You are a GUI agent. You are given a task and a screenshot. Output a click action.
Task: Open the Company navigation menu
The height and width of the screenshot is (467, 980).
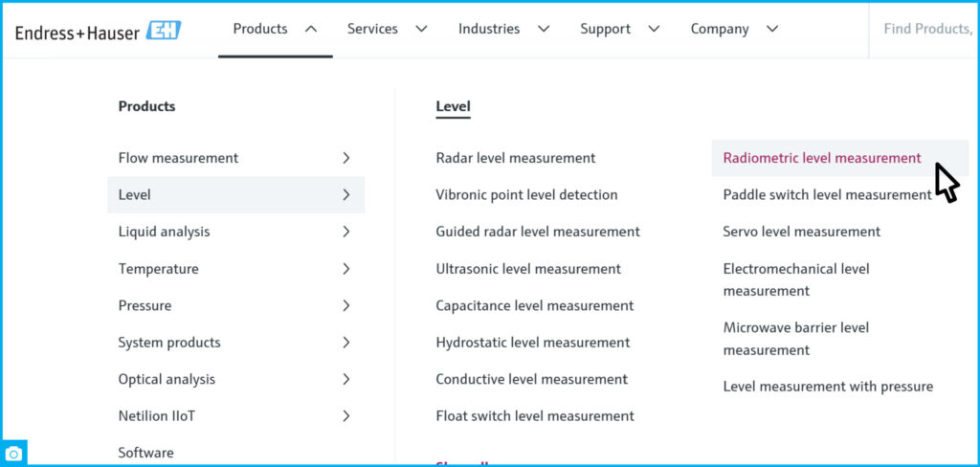click(x=734, y=29)
